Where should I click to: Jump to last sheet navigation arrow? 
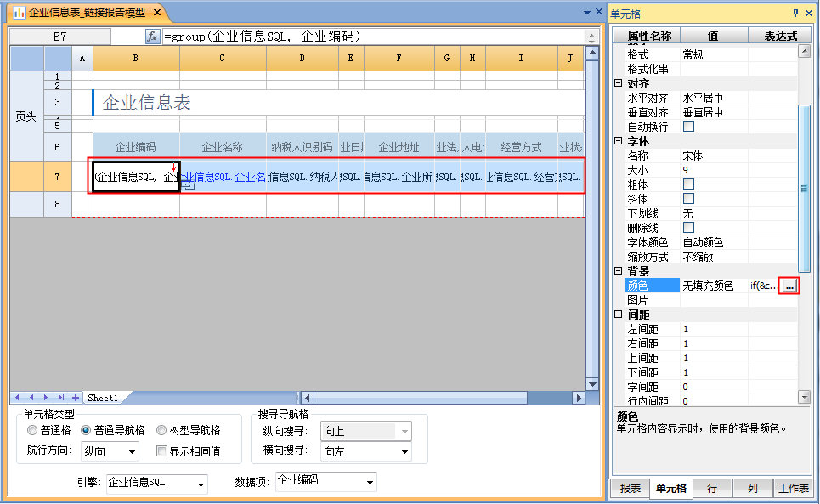pyautogui.click(x=61, y=397)
